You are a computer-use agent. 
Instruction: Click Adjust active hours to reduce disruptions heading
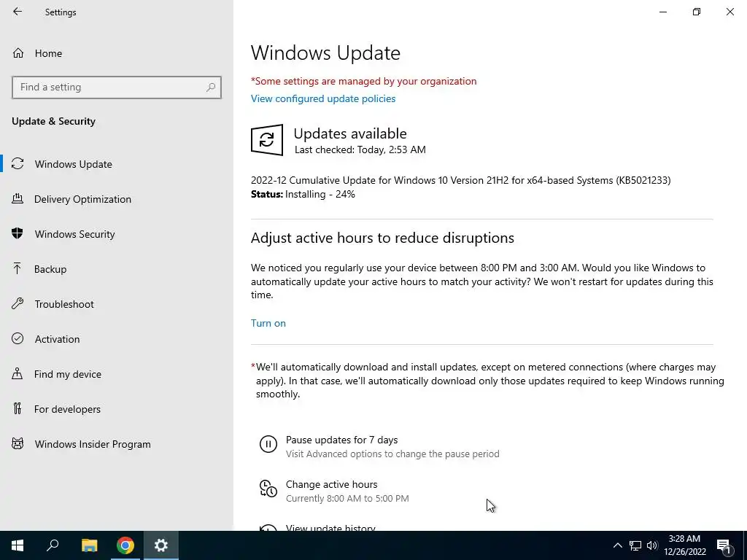[382, 238]
